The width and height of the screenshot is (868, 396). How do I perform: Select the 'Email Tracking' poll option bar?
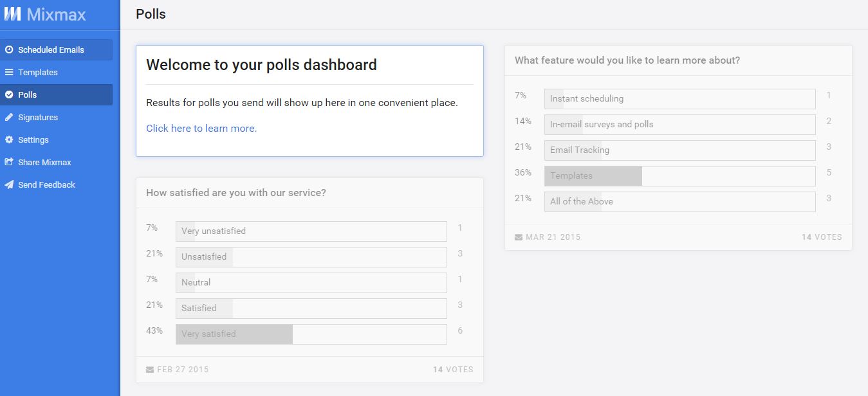tap(679, 150)
